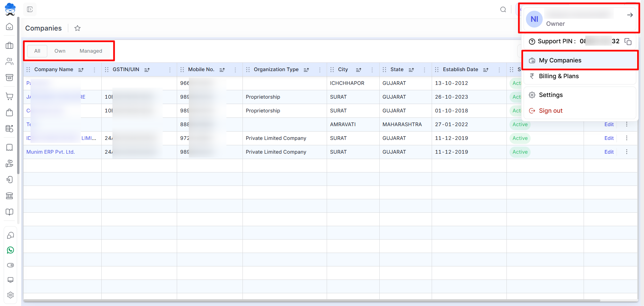Screen dimensions: 644x306
Task: Open the shopping cart sidebar icon
Action: pos(9,96)
